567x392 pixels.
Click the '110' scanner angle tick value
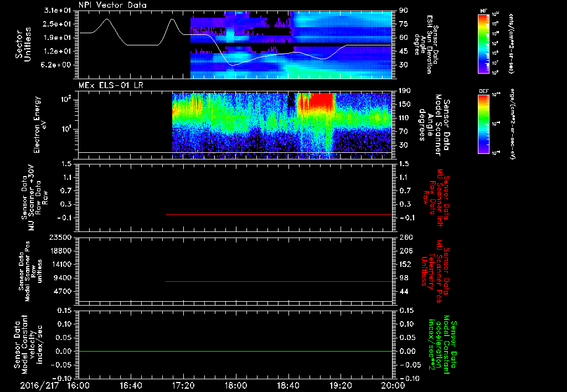point(405,118)
